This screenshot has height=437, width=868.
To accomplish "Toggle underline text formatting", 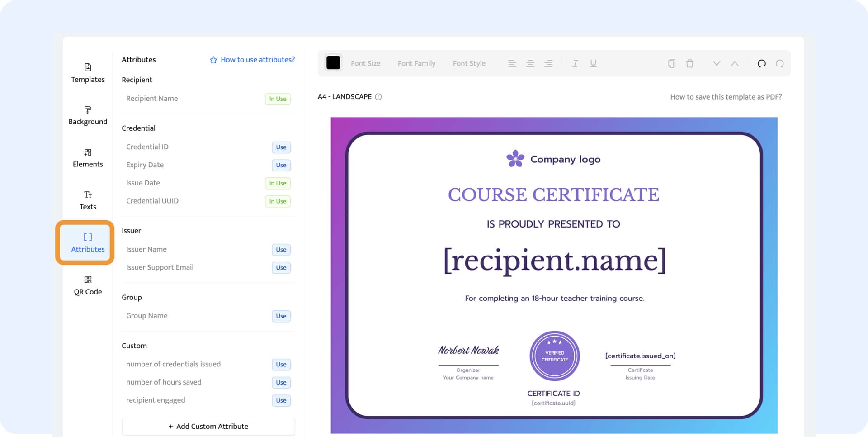I will point(593,64).
